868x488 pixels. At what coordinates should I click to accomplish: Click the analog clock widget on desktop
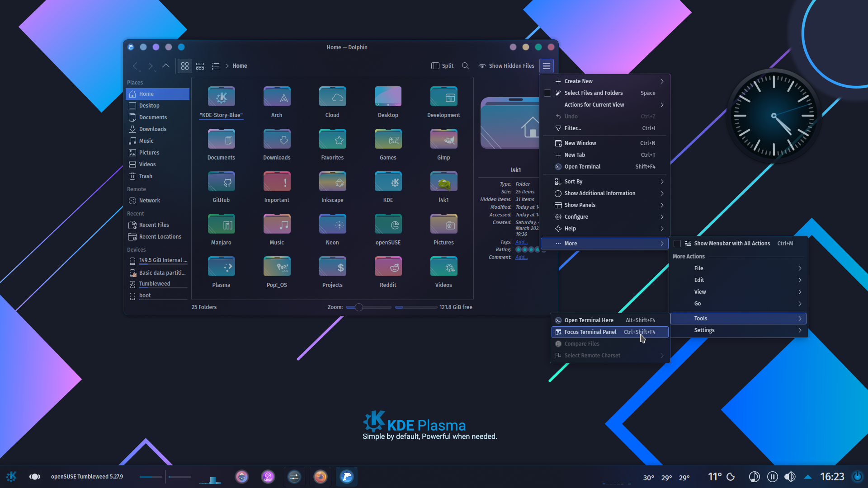point(774,116)
